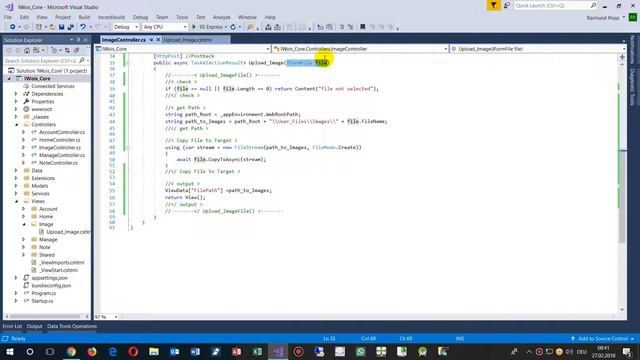The width and height of the screenshot is (640, 360).
Task: Click the Undo arrow in the toolbar
Action: [x=83, y=27]
